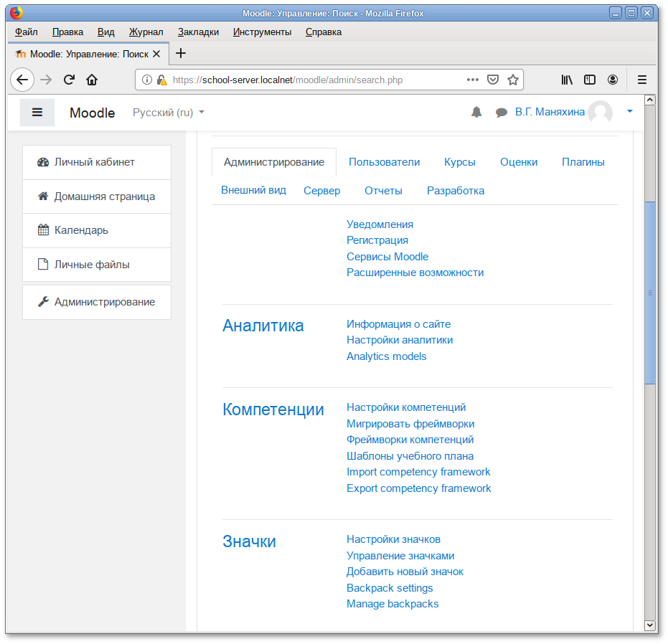Open Import competency framework link

(x=418, y=472)
